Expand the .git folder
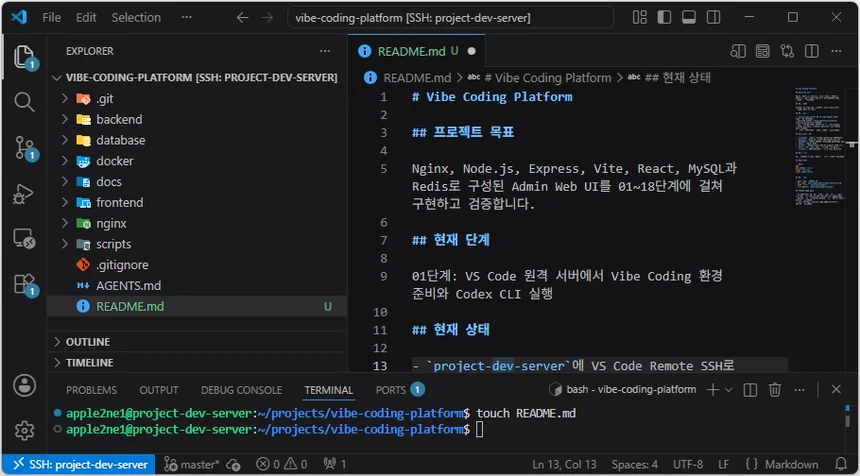 197,99
